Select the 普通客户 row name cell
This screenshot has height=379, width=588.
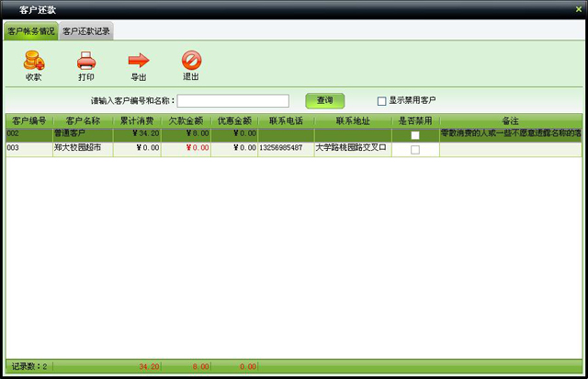83,134
